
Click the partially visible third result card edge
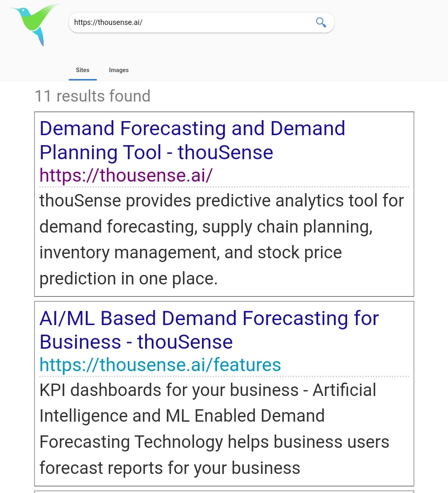tap(224, 491)
